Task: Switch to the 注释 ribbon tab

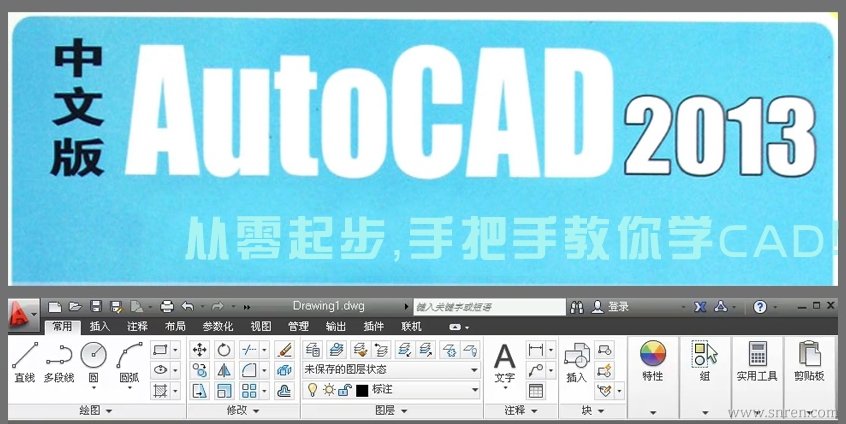Action: point(137,326)
